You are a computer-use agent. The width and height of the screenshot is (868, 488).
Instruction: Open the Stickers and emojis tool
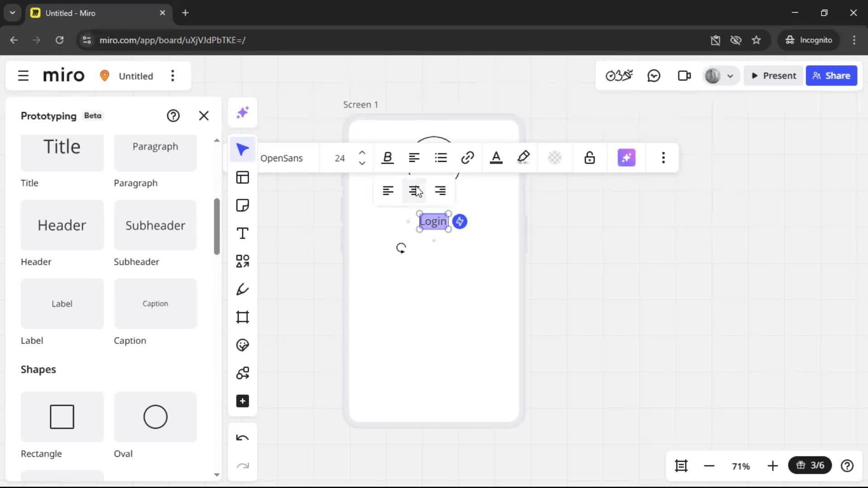click(243, 345)
